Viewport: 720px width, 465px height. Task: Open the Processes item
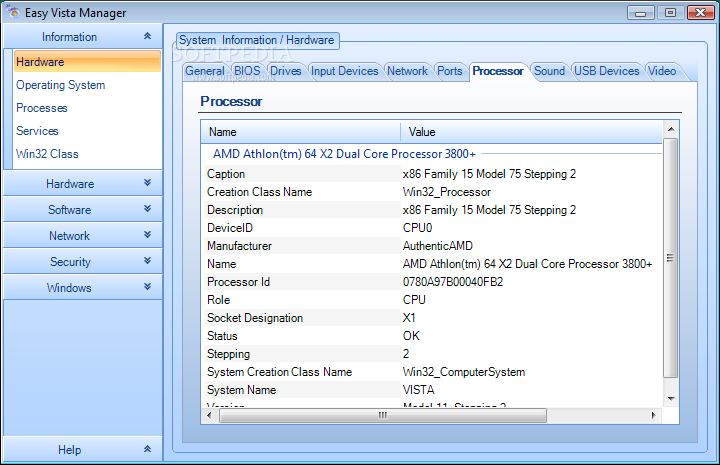click(x=42, y=108)
